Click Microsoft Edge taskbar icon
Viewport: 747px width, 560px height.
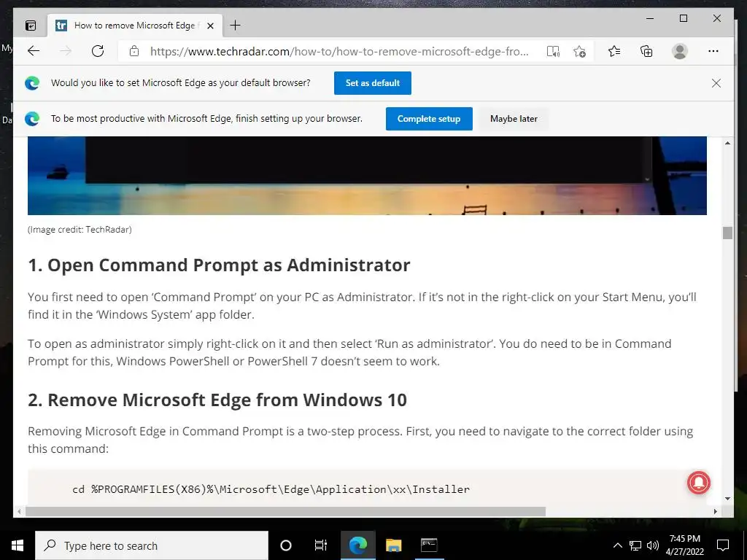(x=357, y=545)
